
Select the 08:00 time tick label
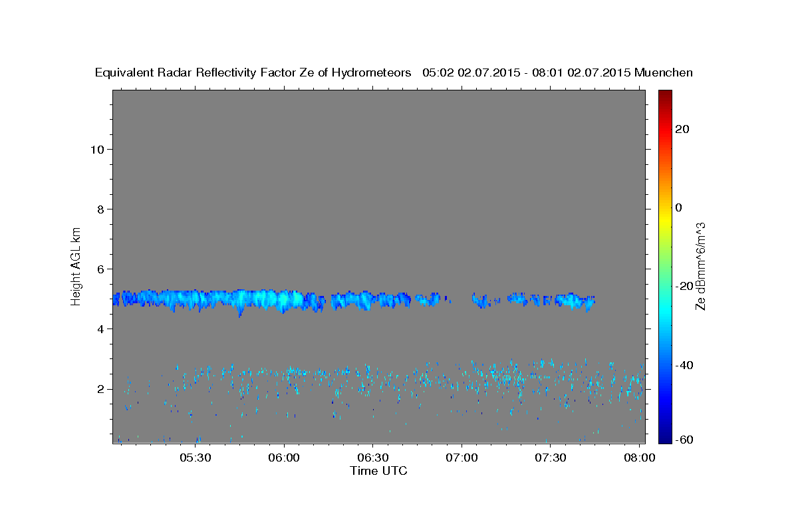(x=638, y=458)
